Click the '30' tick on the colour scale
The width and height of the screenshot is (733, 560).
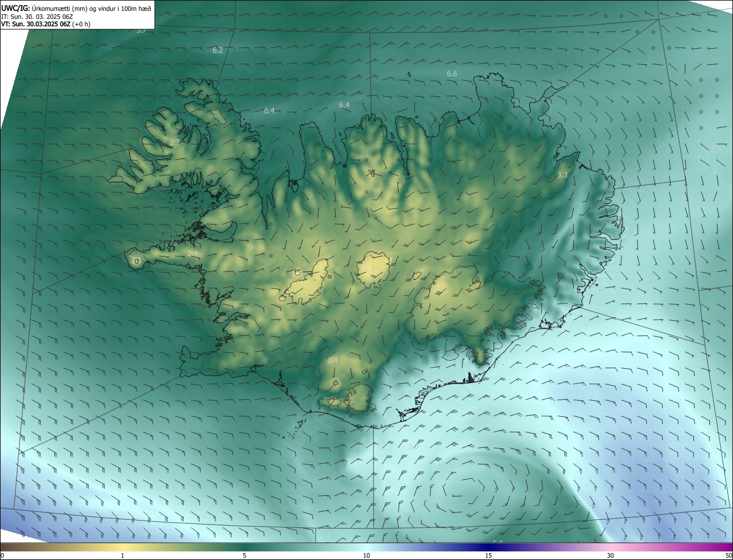610,556
